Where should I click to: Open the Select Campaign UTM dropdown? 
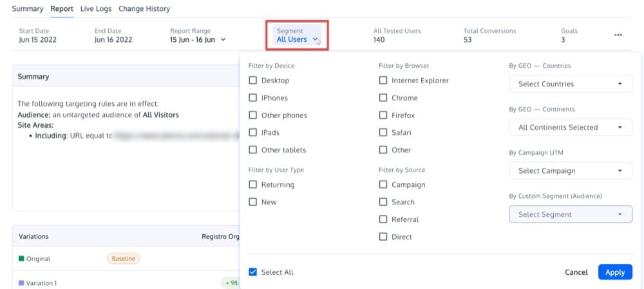coord(570,171)
